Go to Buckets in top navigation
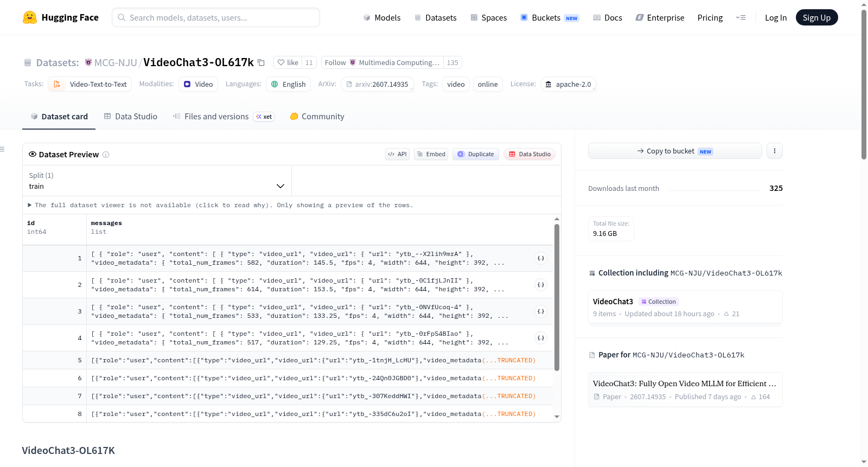The height and width of the screenshot is (467, 868). [550, 17]
